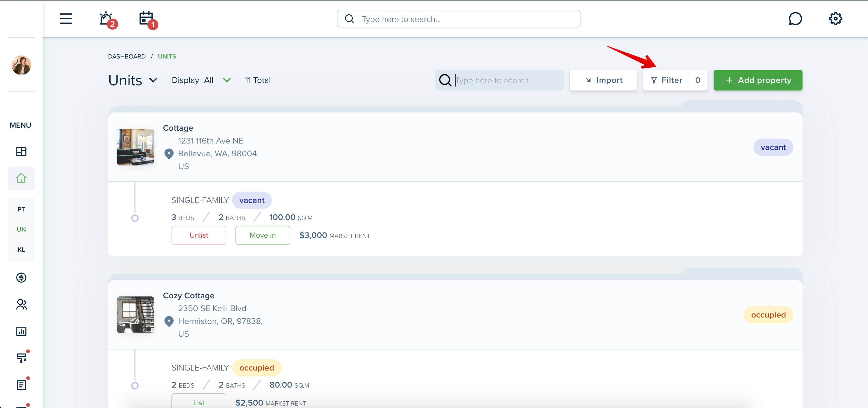Open the dollar accounting icon in sidebar
Image resolution: width=868 pixels, height=408 pixels.
[21, 278]
